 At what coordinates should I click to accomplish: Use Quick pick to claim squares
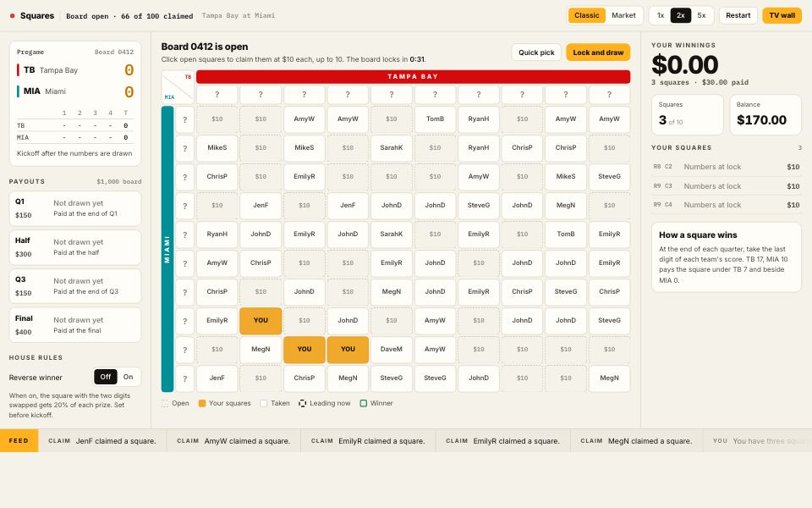point(536,52)
